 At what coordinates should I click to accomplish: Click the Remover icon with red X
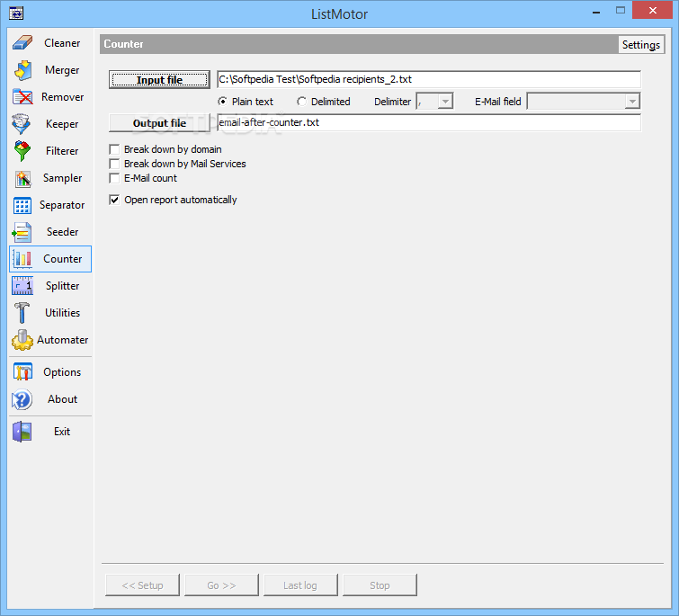22,97
